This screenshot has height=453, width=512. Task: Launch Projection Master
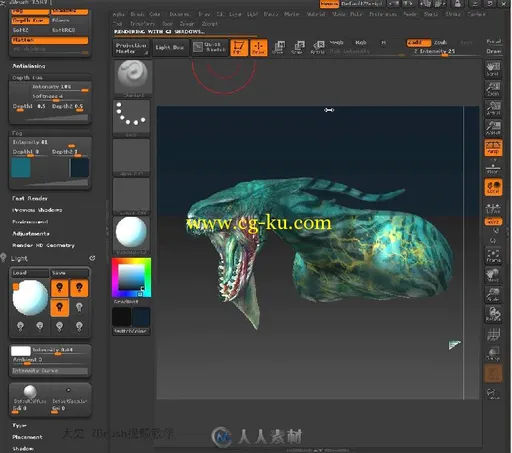click(131, 48)
